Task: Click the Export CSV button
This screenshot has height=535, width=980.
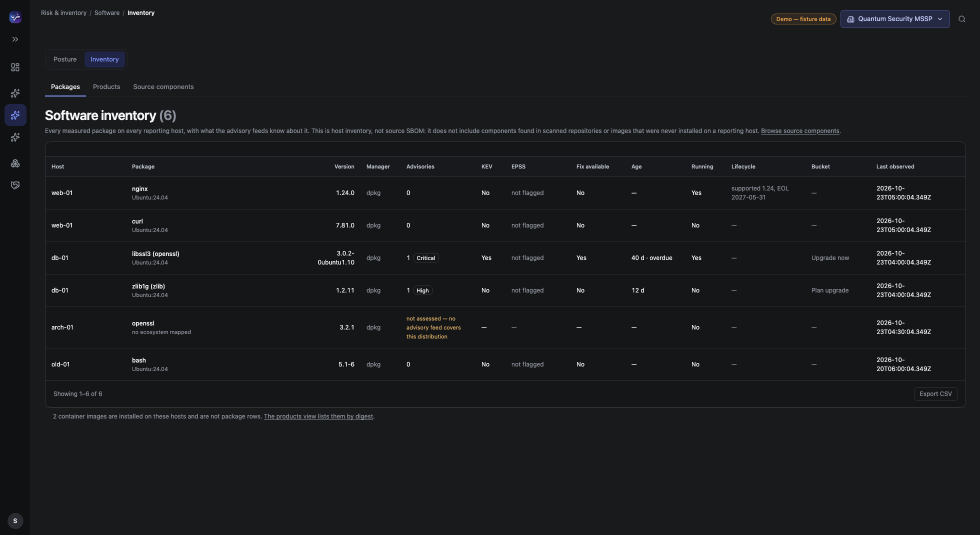Action: coord(935,394)
